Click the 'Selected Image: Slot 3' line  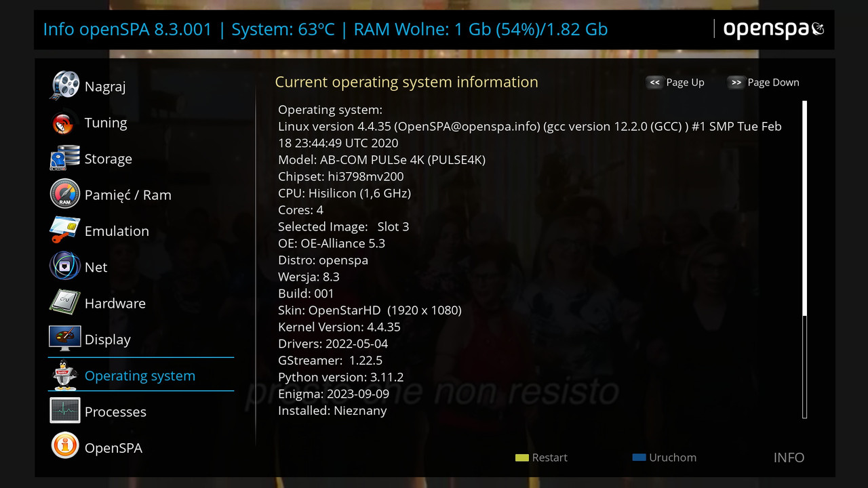click(344, 226)
